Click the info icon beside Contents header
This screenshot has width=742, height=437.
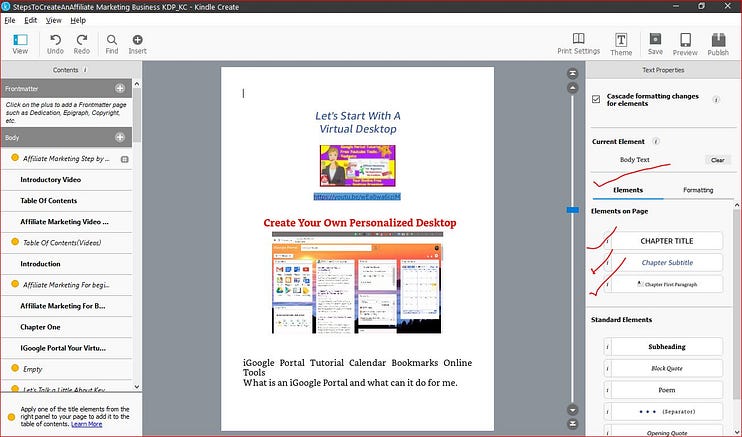pos(85,70)
